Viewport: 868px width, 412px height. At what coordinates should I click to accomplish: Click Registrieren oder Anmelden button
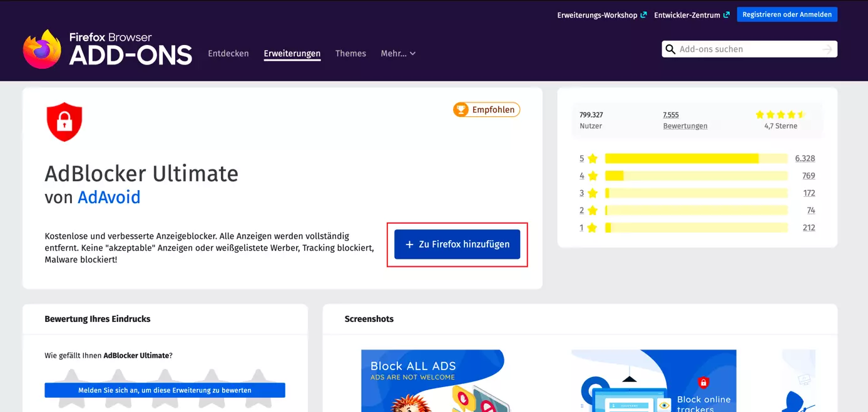click(x=787, y=14)
